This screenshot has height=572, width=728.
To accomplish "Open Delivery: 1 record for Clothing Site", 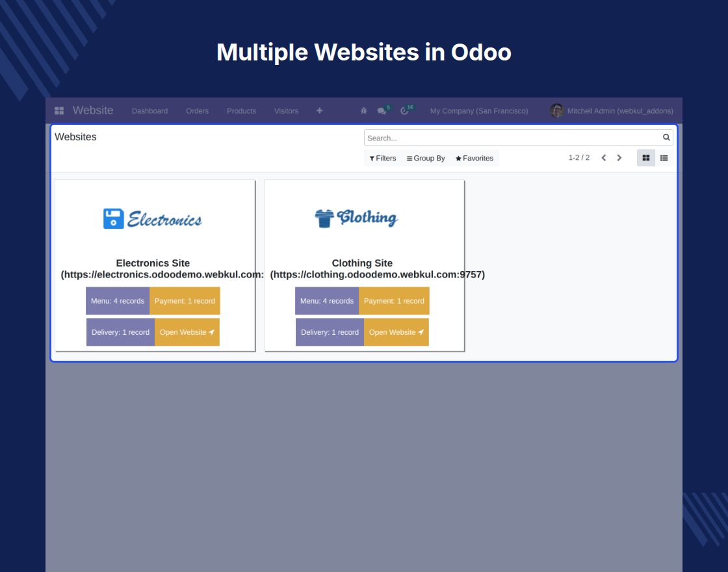I will (330, 332).
